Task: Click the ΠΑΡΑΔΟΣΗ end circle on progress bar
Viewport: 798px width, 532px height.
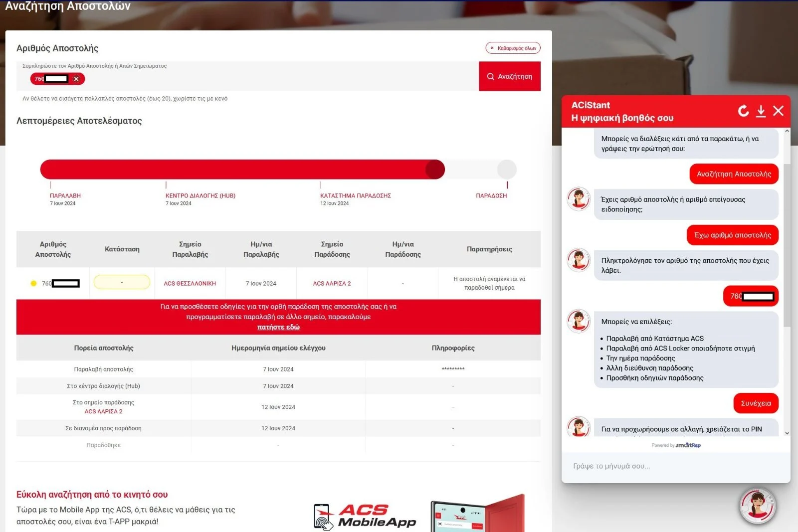Action: pos(507,170)
